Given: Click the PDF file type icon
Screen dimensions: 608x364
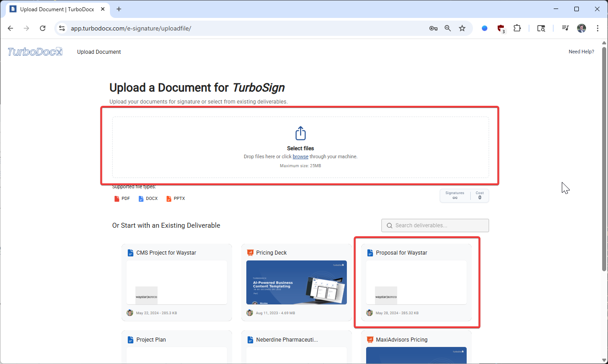Looking at the screenshot, I should 117,199.
